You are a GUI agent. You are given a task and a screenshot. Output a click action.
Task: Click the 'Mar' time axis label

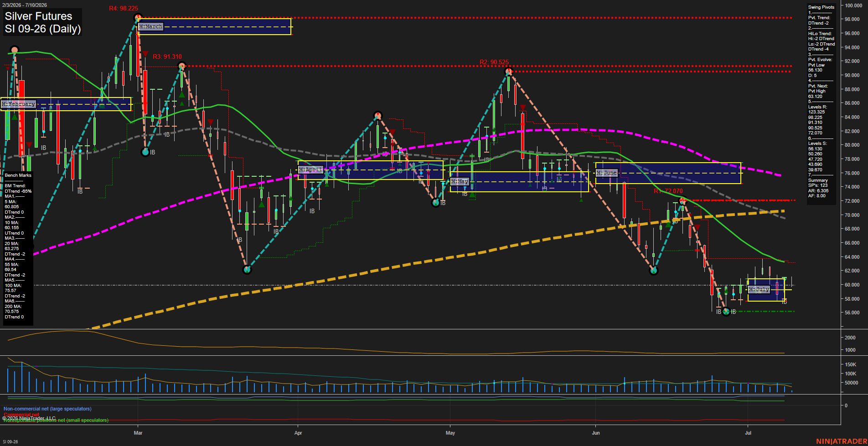coord(138,433)
